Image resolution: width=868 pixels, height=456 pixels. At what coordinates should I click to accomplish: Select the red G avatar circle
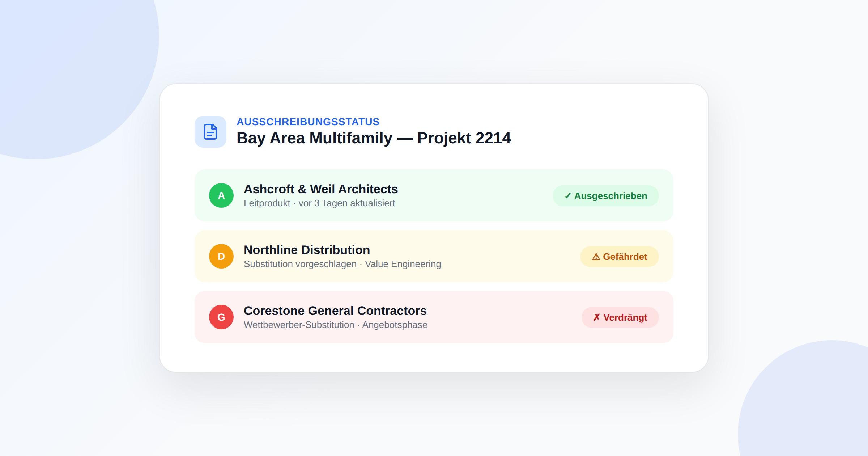221,317
